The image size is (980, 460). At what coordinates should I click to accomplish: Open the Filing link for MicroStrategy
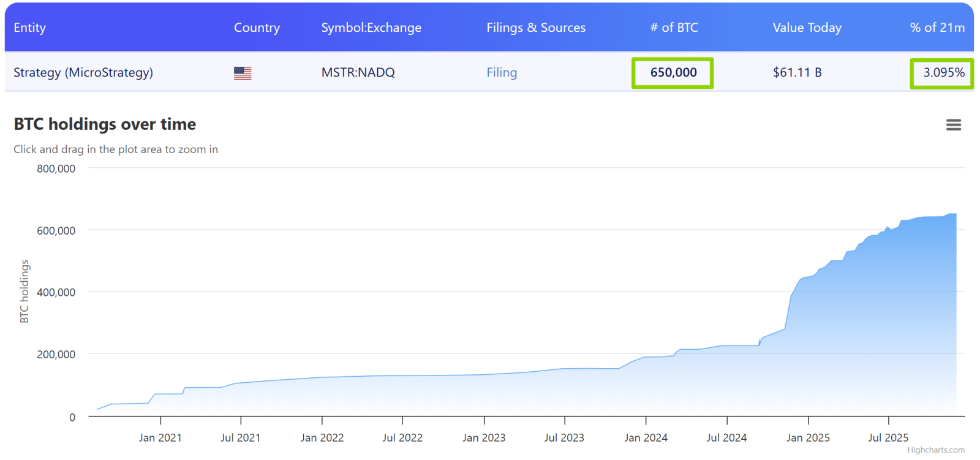(x=502, y=72)
